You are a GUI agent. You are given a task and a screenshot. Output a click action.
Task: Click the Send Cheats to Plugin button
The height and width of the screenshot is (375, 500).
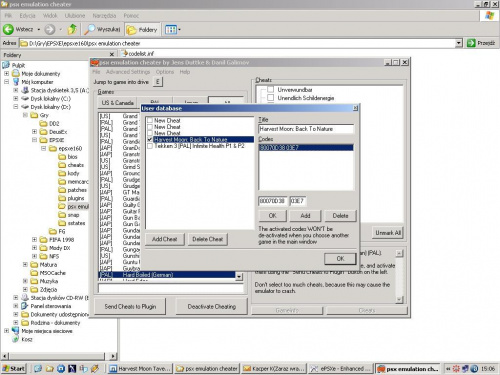(130, 306)
